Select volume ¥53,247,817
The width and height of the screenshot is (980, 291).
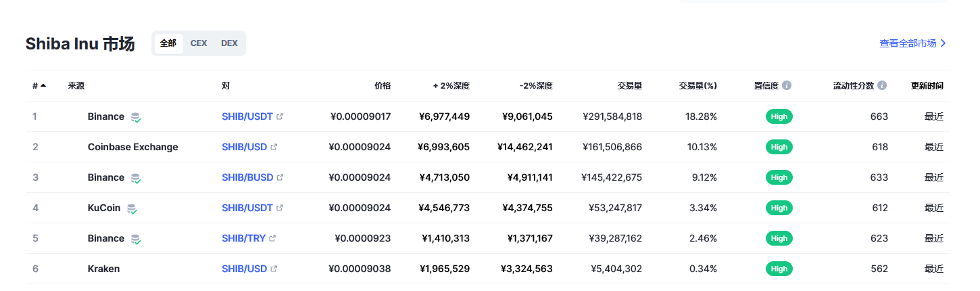tap(615, 208)
